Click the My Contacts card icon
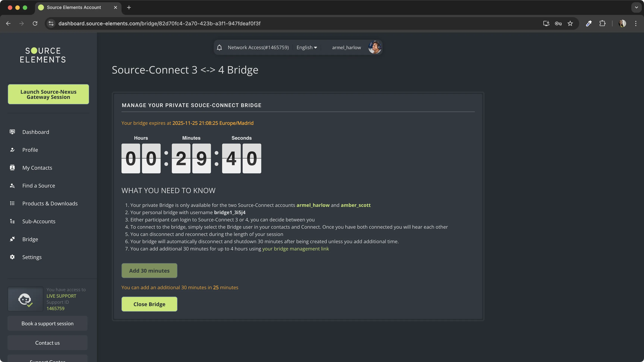 [x=12, y=168]
